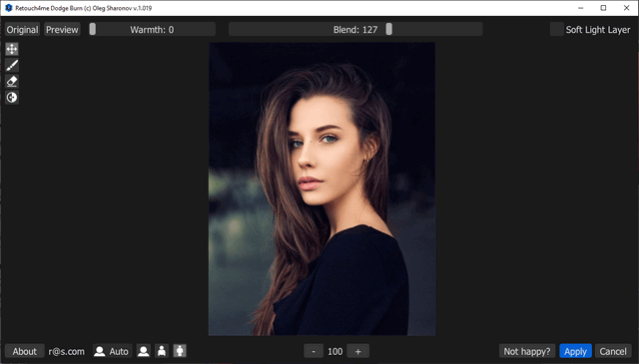The width and height of the screenshot is (639, 364).
Task: Switch to Preview view
Action: point(62,29)
